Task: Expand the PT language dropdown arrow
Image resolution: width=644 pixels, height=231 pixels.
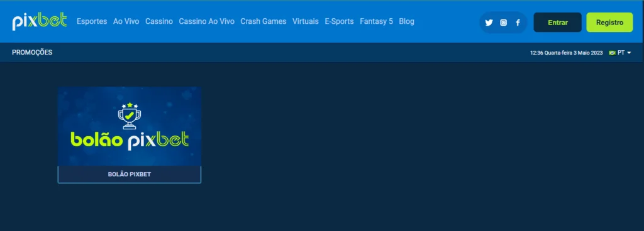Action: pos(629,53)
